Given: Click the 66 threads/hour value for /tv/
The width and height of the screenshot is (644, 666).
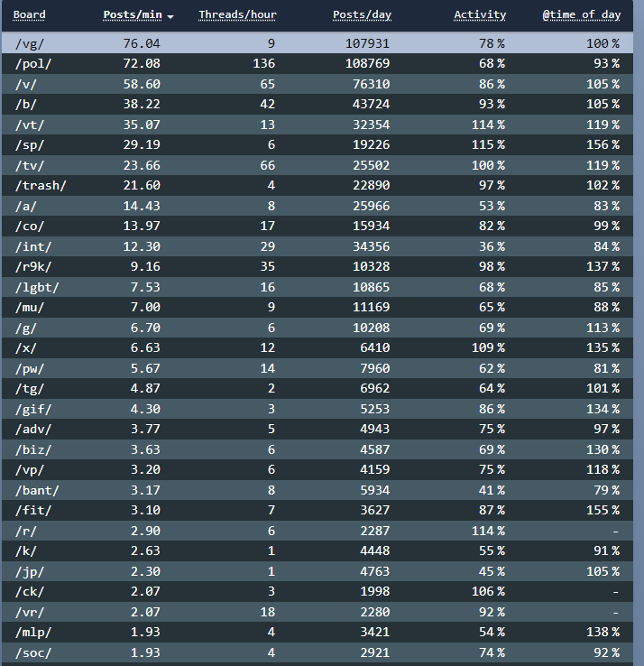Looking at the screenshot, I should point(268,165).
